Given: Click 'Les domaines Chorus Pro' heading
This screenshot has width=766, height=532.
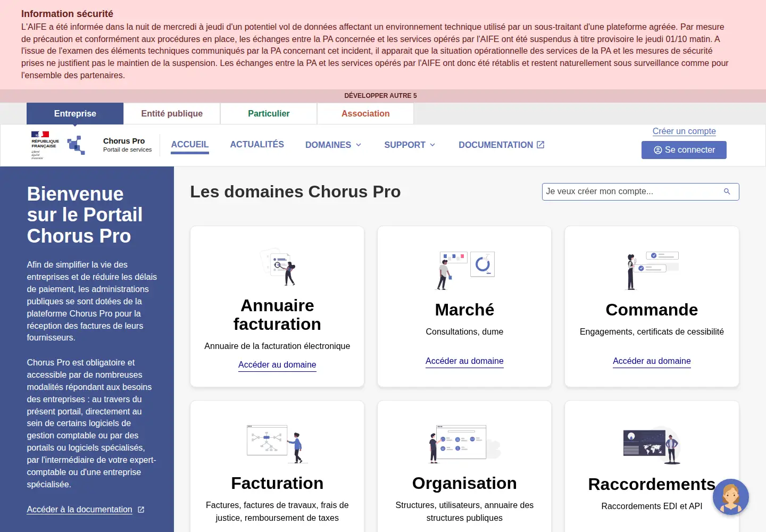Looking at the screenshot, I should [x=295, y=192].
